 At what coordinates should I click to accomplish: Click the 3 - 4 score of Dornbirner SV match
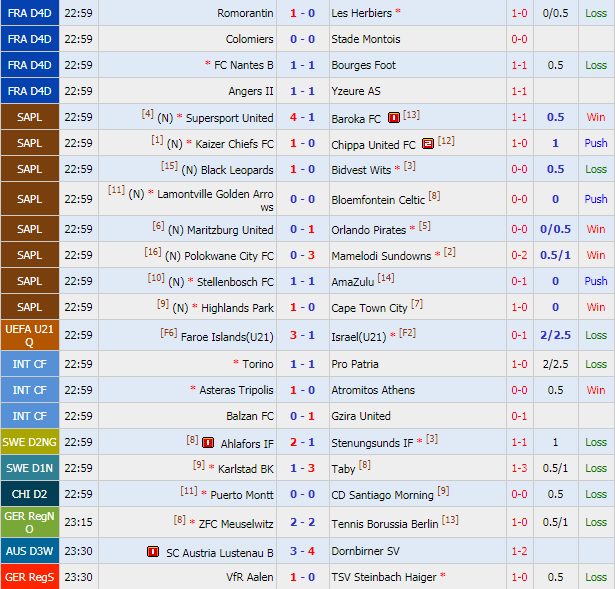(302, 551)
